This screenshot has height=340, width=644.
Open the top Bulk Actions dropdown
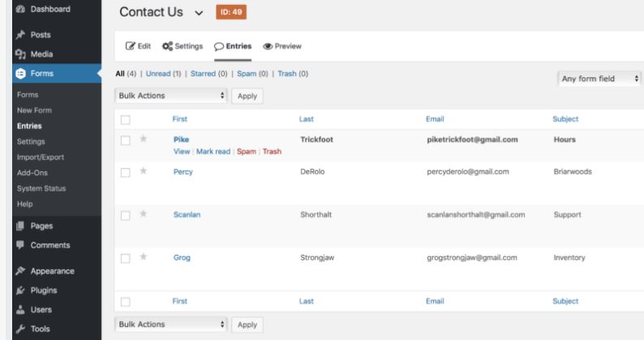(172, 96)
